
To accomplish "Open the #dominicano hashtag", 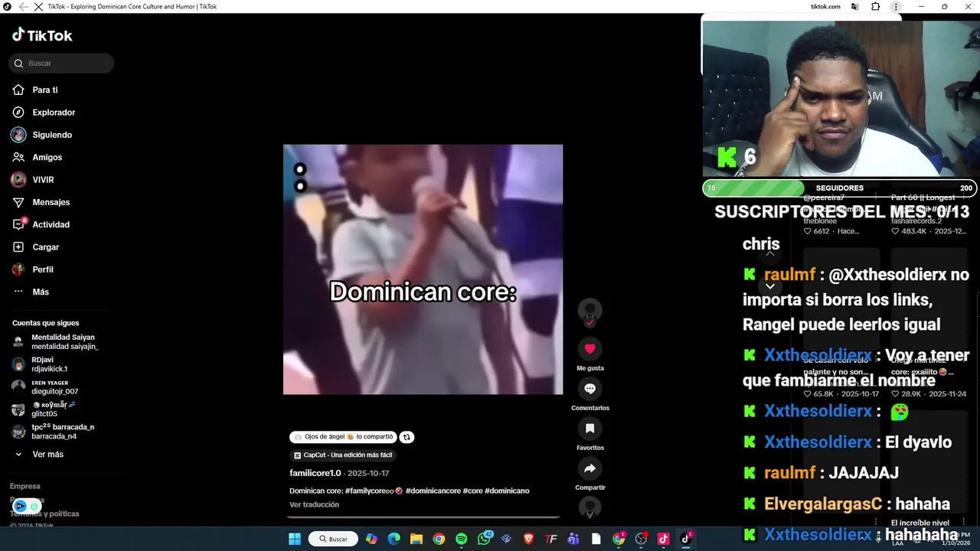I will (x=507, y=491).
